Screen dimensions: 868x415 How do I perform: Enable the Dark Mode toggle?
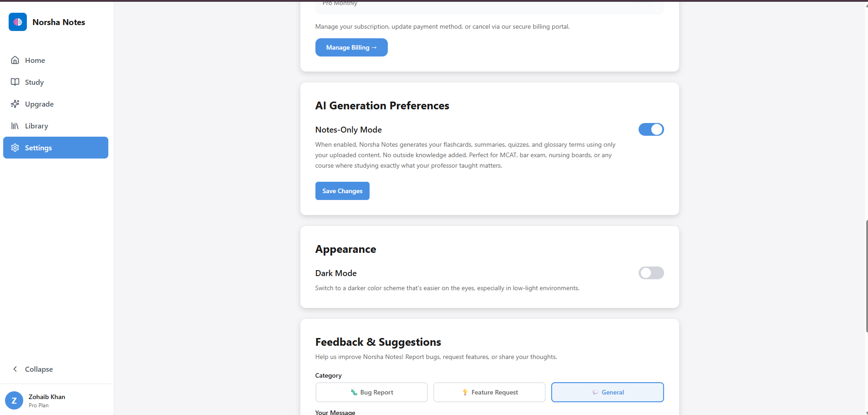tap(651, 273)
